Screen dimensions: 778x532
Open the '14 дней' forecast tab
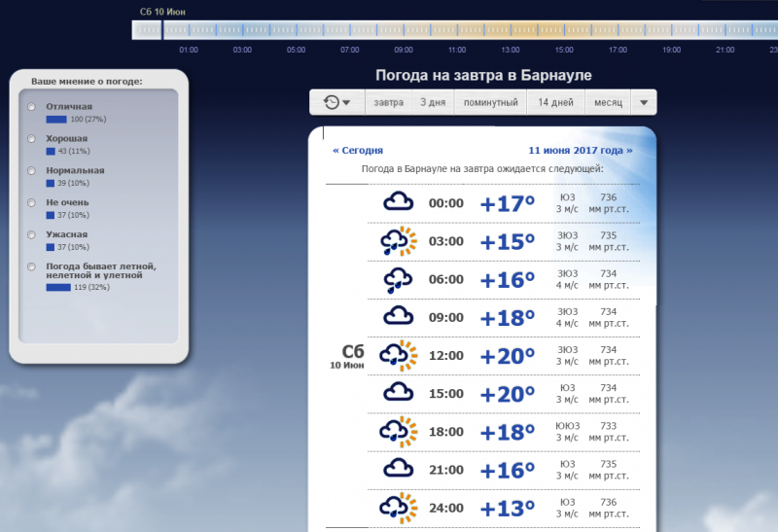tap(555, 102)
